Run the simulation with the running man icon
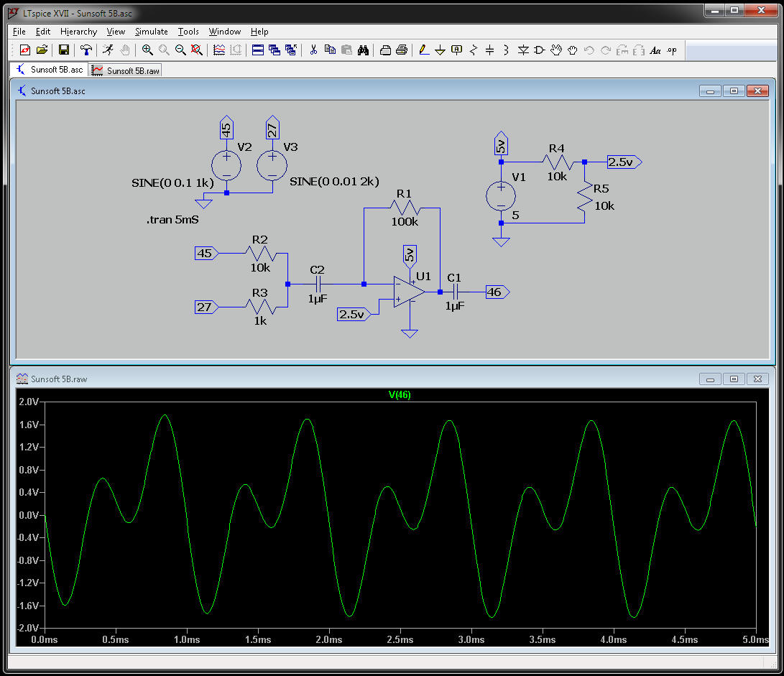784x676 pixels. pyautogui.click(x=108, y=50)
